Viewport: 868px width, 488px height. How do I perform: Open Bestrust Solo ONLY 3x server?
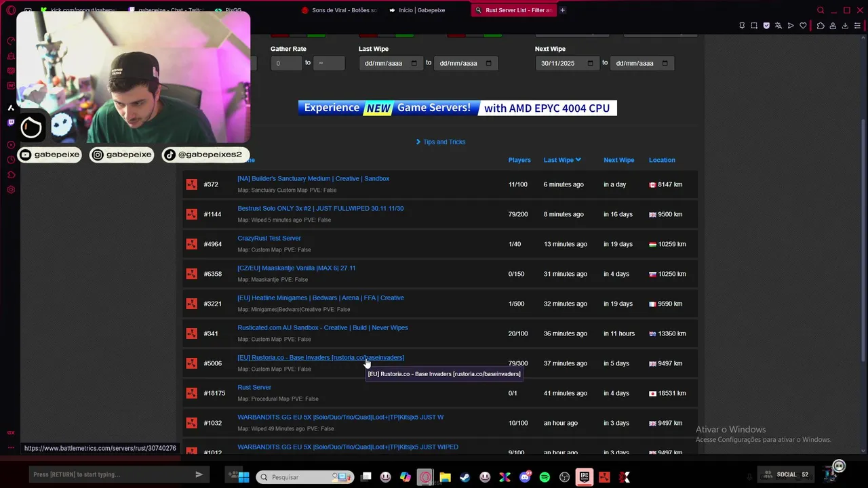[320, 209]
